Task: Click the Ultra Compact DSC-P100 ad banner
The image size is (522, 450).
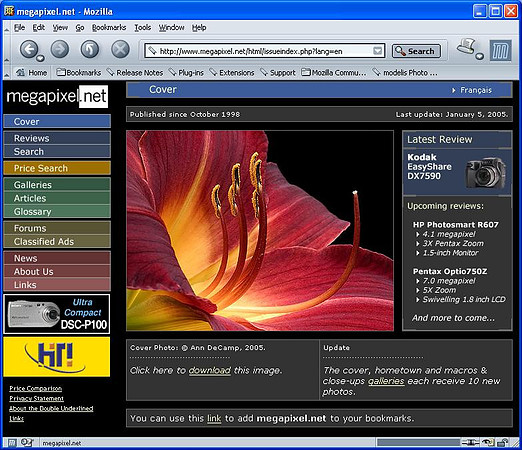Action: coord(57,314)
